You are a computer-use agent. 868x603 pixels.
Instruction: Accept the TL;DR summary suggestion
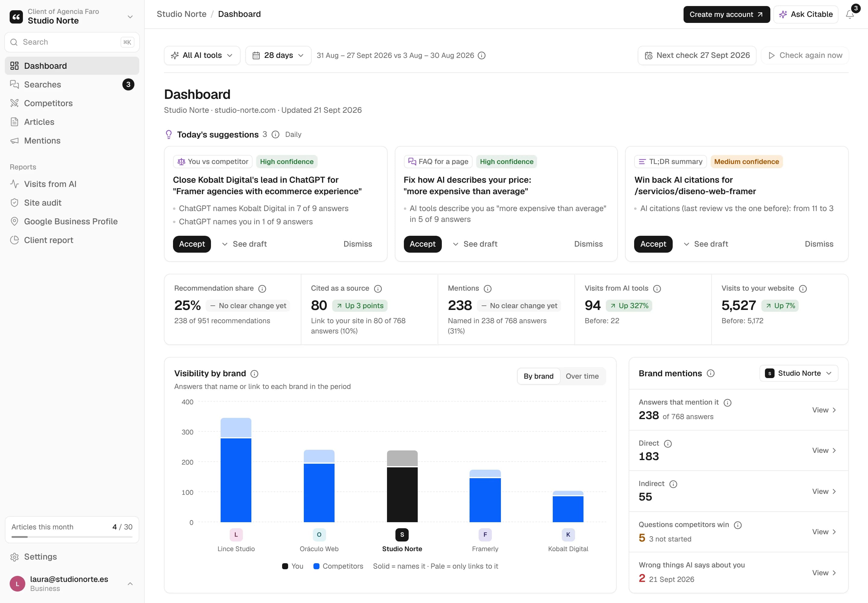tap(653, 244)
